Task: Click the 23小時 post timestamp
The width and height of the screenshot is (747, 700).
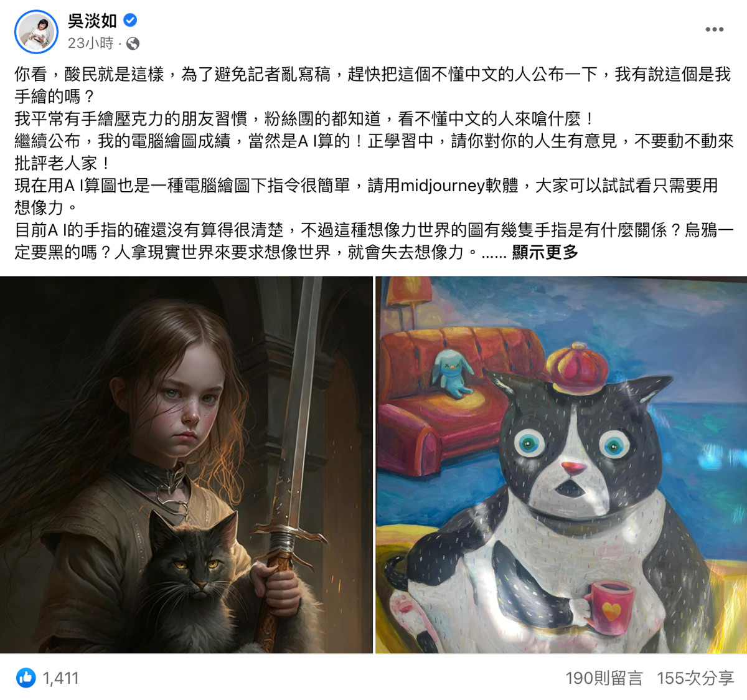Action: coord(91,44)
